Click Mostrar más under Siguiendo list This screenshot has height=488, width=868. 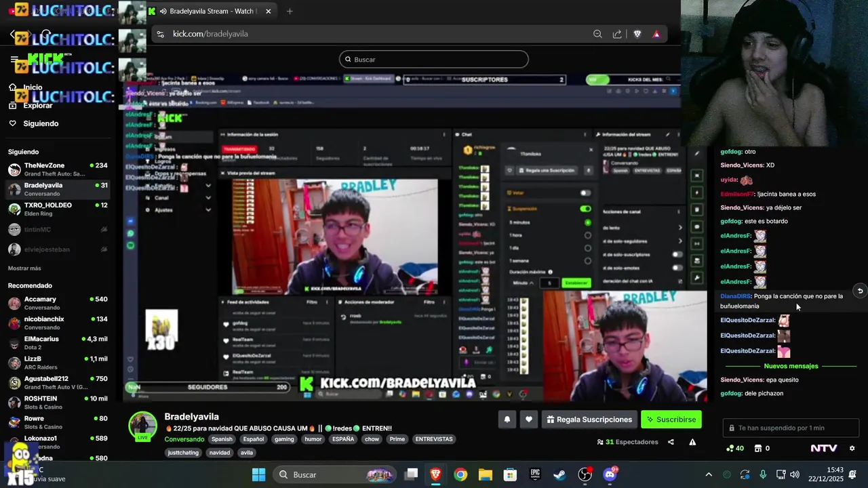pos(24,268)
